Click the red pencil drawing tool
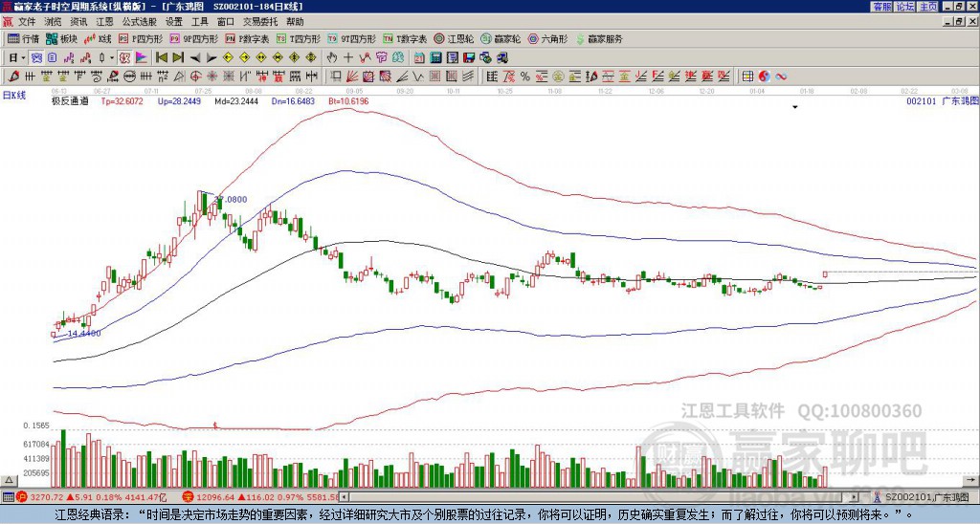Viewport: 980px width, 524px height. click(x=12, y=76)
